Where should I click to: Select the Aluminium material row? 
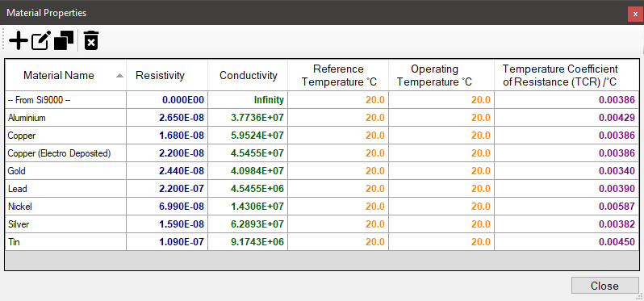click(x=322, y=118)
